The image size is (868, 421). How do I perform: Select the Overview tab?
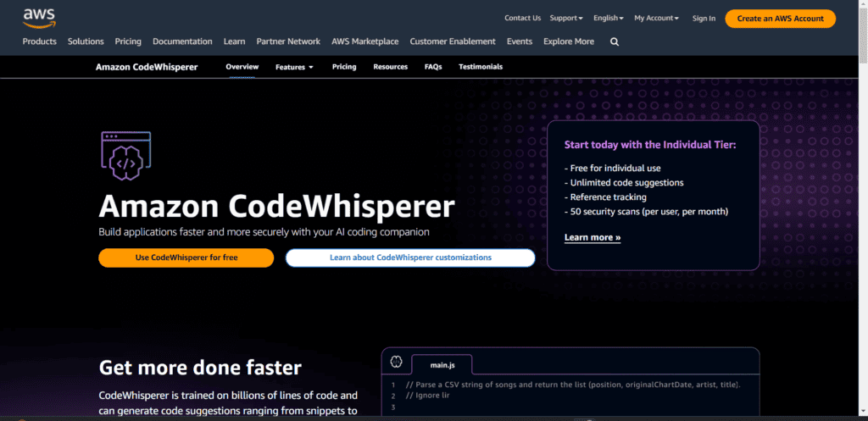[x=242, y=67]
